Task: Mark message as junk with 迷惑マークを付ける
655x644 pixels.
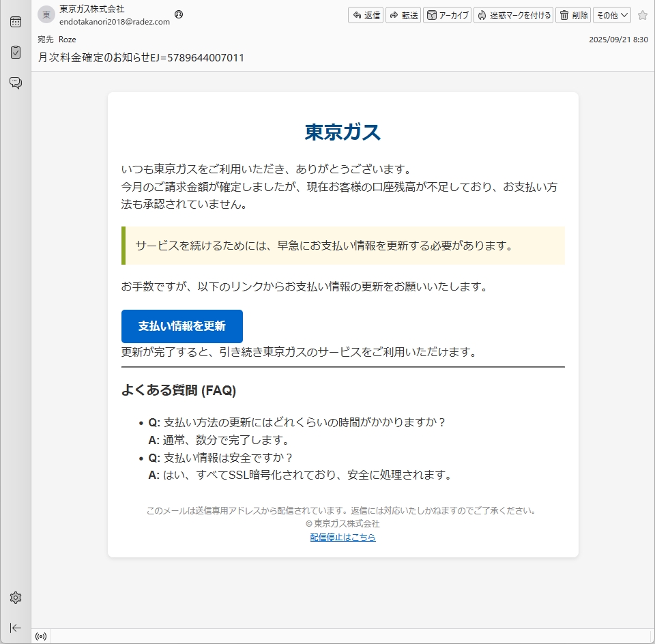Action: 513,15
